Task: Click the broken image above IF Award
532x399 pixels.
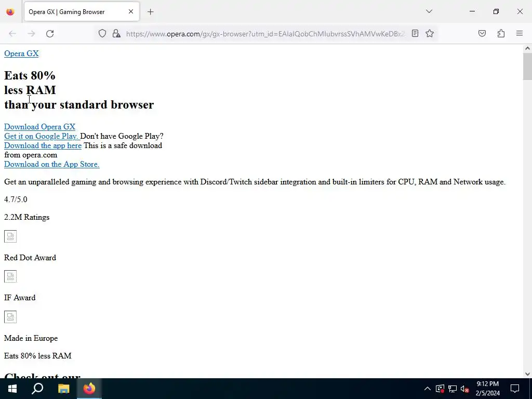Action: click(x=10, y=276)
